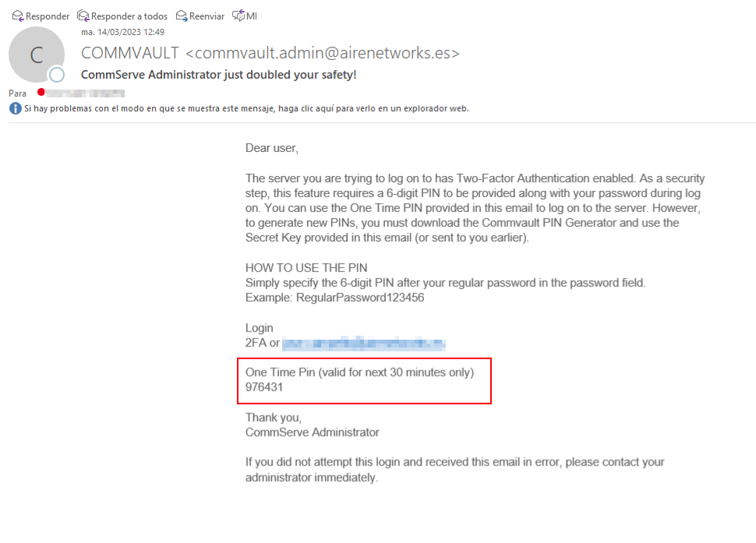
Task: Click the Responder envelope icon
Action: click(x=18, y=16)
